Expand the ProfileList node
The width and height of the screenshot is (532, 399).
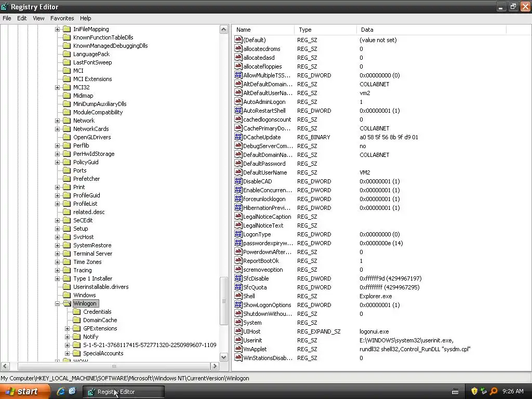click(x=57, y=204)
